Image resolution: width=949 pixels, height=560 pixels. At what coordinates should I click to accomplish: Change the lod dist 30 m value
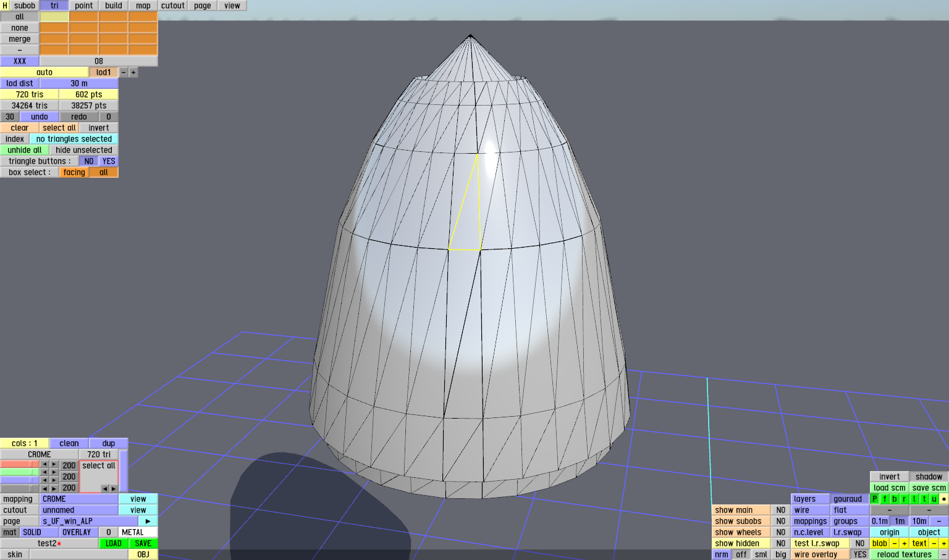point(79,83)
